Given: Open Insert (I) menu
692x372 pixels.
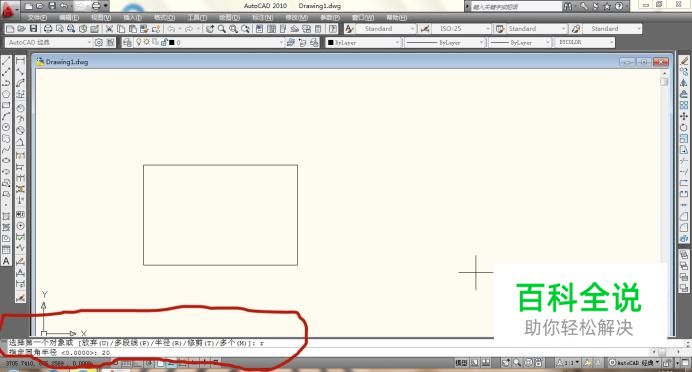Looking at the screenshot, I should [132, 18].
